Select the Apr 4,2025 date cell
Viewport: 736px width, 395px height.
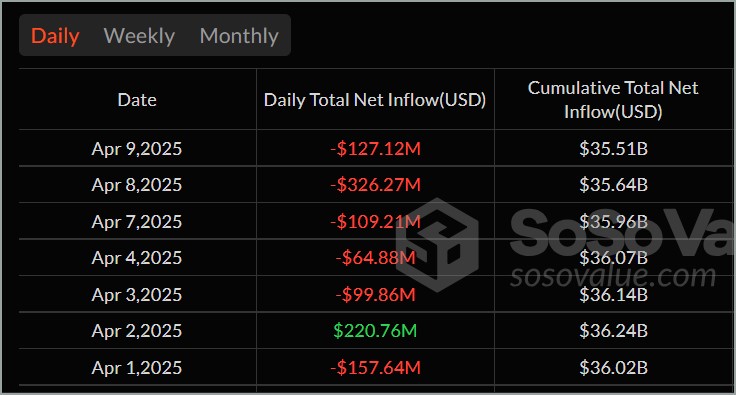click(137, 258)
